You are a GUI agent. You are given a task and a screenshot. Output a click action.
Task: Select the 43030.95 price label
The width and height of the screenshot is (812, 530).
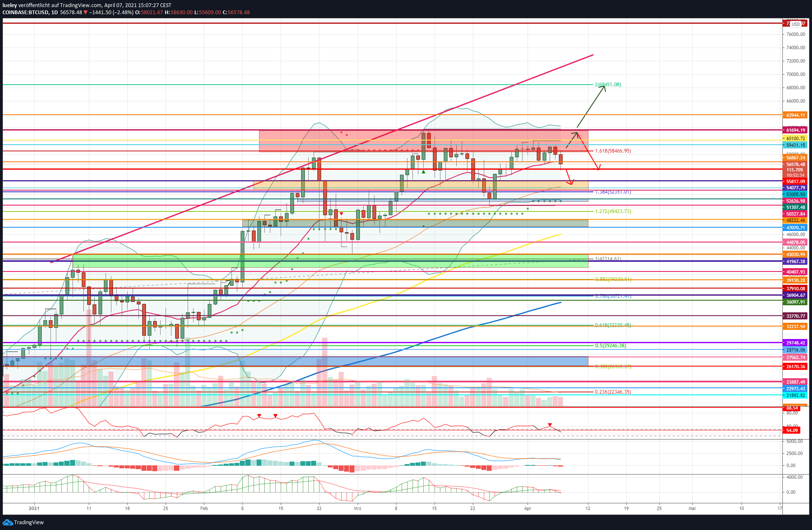795,254
